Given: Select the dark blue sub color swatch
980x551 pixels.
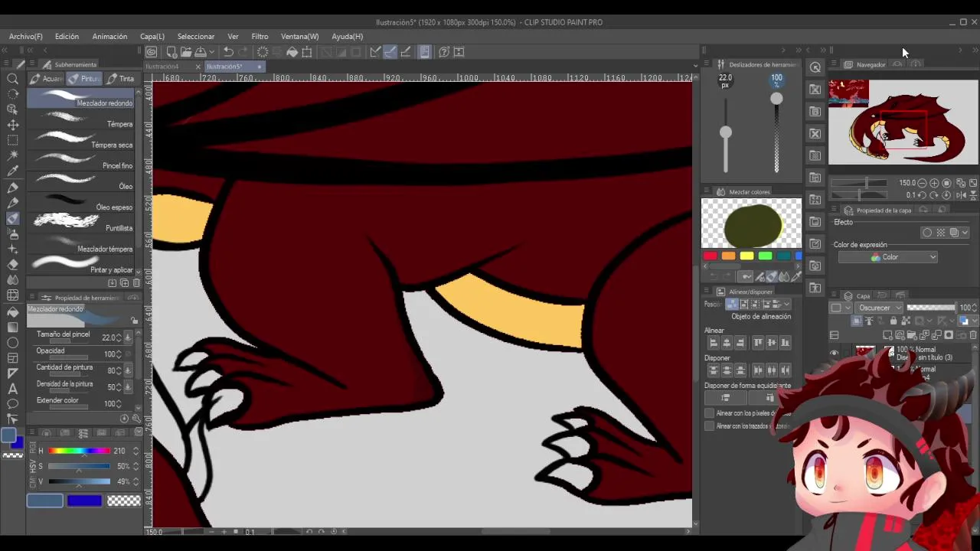Looking at the screenshot, I should tap(84, 500).
